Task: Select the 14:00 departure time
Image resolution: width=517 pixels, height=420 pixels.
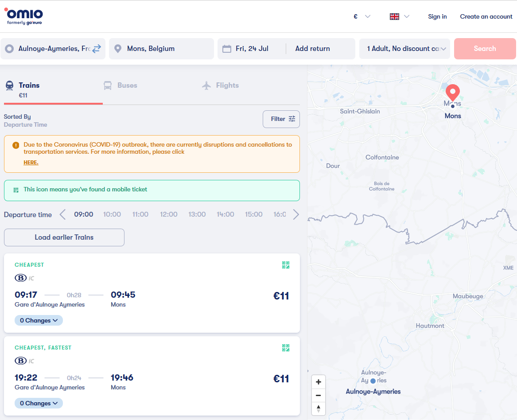Action: click(x=225, y=214)
